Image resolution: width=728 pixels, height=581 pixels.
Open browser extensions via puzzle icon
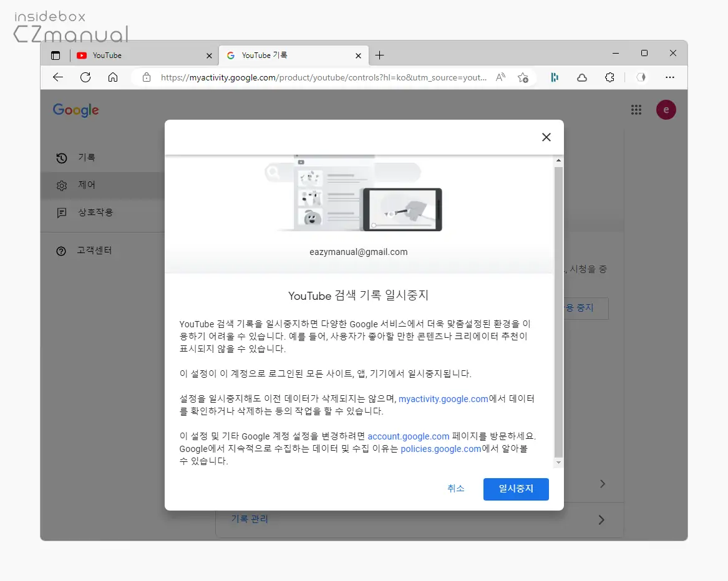tap(609, 77)
